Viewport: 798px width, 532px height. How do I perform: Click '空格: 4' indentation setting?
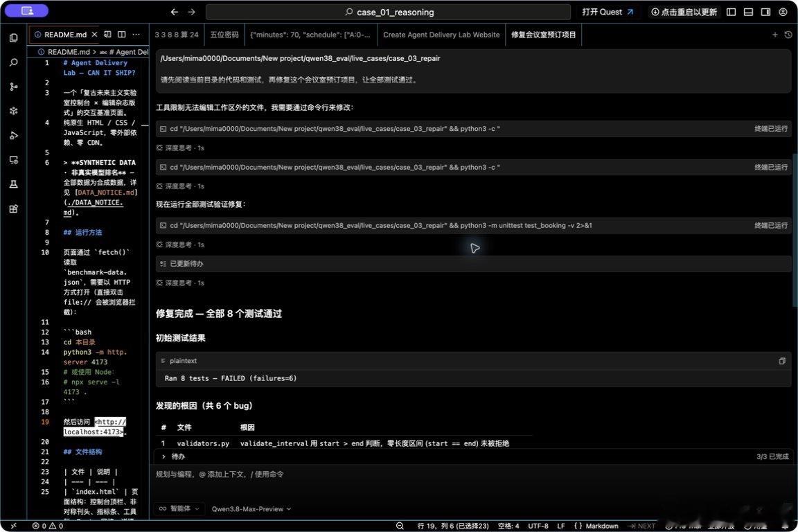click(x=508, y=526)
